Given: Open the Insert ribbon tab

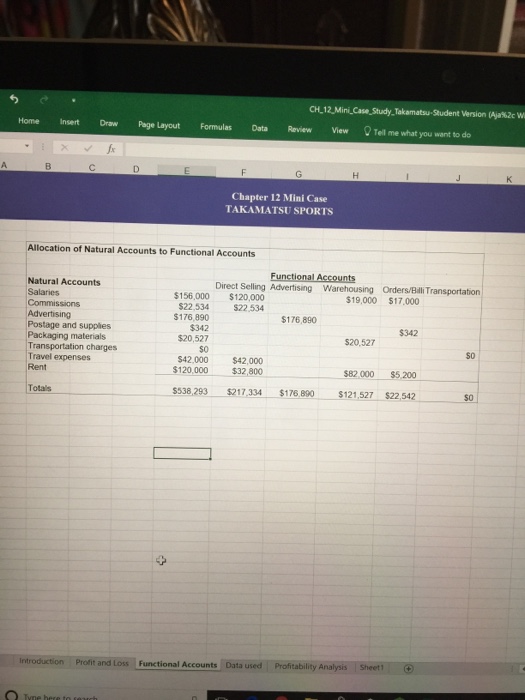Looking at the screenshot, I should 69,122.
